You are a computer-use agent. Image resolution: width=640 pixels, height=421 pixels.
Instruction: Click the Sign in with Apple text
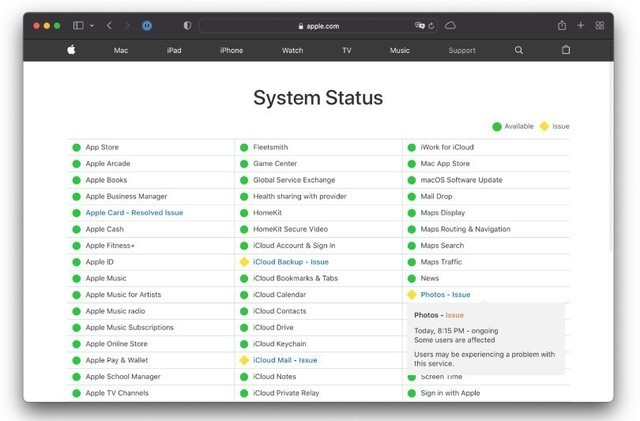450,393
